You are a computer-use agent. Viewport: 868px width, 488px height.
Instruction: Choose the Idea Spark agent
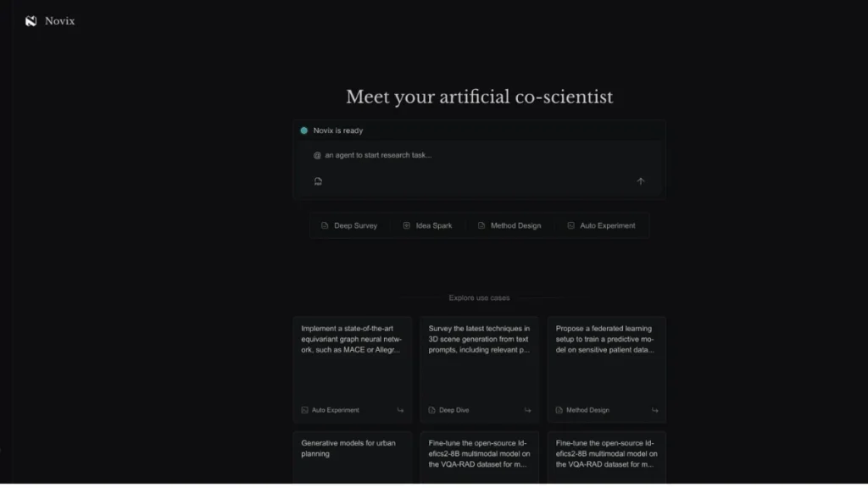pos(427,226)
